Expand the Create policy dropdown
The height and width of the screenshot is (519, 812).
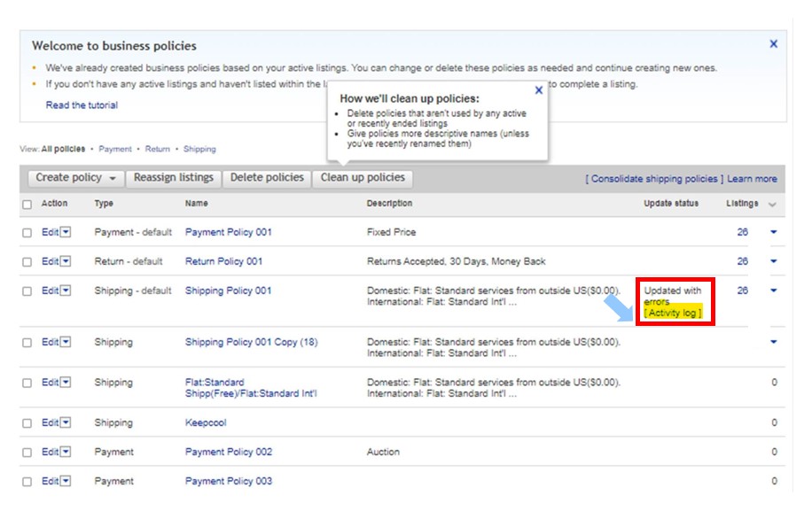(113, 178)
